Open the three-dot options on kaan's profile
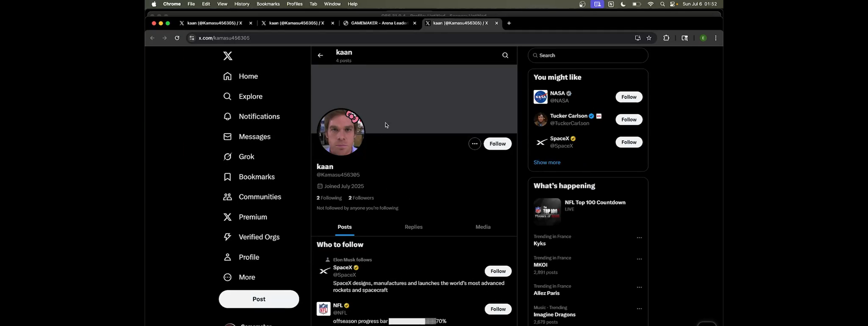The width and height of the screenshot is (868, 326). [x=475, y=144]
